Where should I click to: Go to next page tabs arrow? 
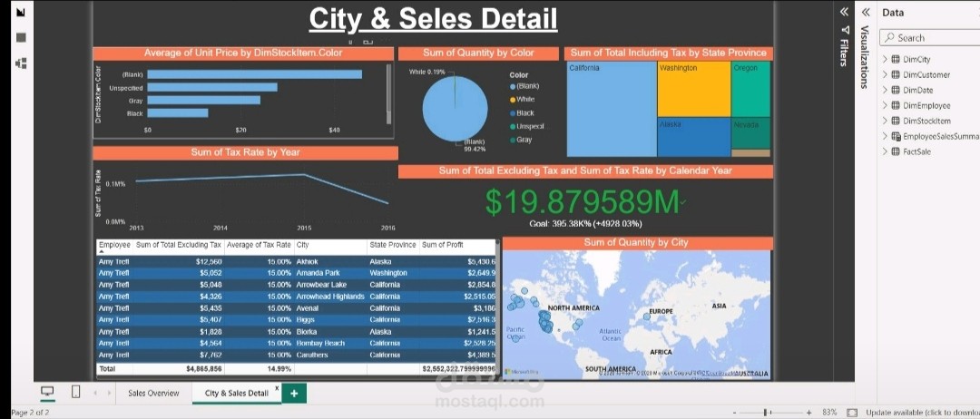109,393
